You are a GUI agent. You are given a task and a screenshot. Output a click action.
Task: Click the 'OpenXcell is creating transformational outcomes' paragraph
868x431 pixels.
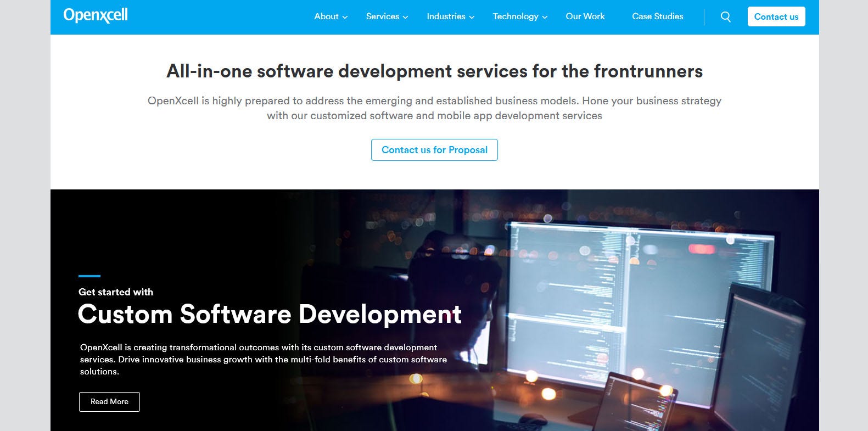pos(264,360)
